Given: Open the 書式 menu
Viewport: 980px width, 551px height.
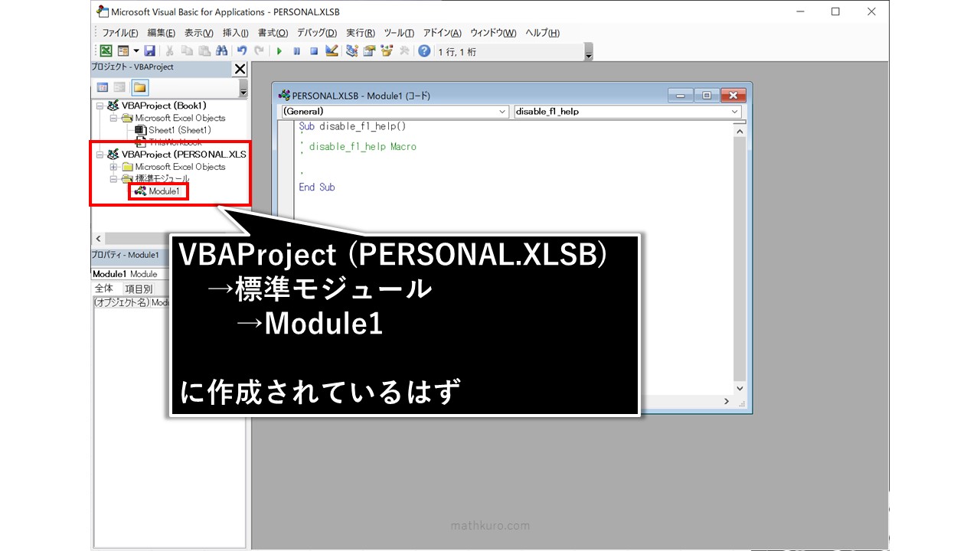Looking at the screenshot, I should click(x=273, y=33).
